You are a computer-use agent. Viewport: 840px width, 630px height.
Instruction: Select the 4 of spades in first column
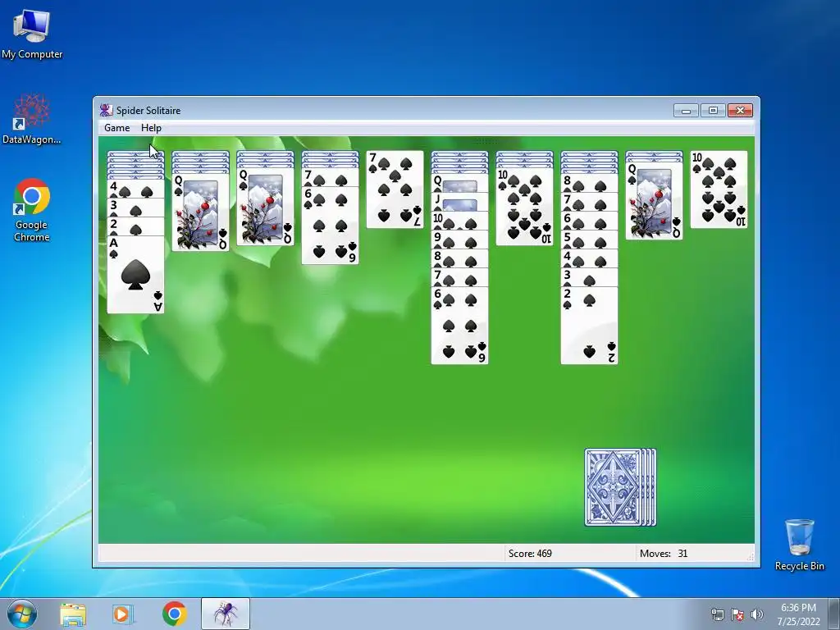coord(135,189)
